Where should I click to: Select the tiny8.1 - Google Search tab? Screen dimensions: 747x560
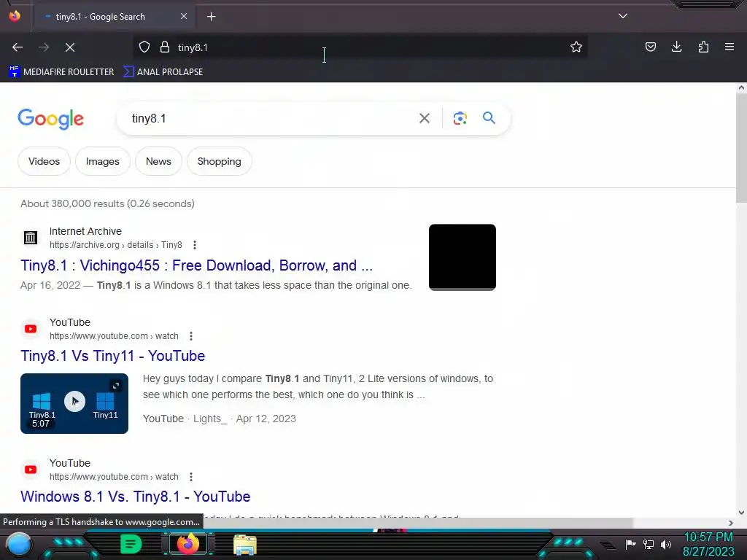coord(112,17)
